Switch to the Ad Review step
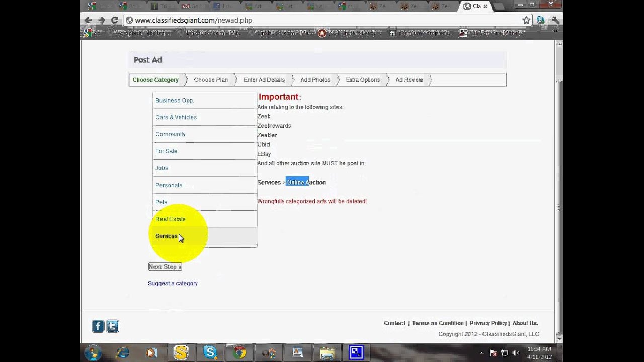The image size is (644, 362). coord(409,79)
